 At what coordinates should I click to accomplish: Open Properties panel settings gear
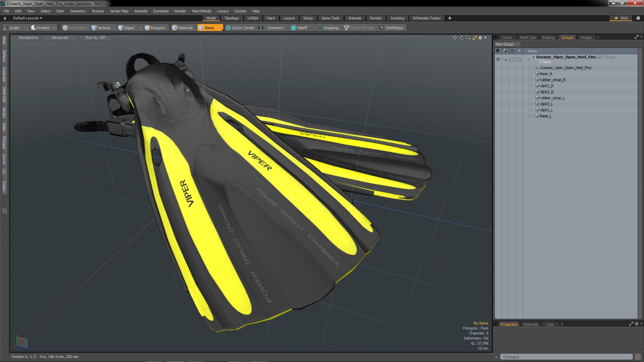click(x=637, y=324)
